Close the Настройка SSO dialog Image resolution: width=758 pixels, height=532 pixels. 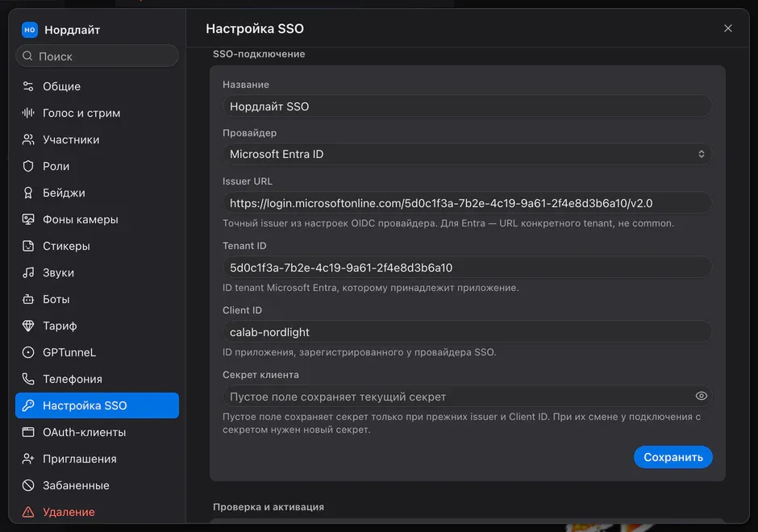[727, 28]
